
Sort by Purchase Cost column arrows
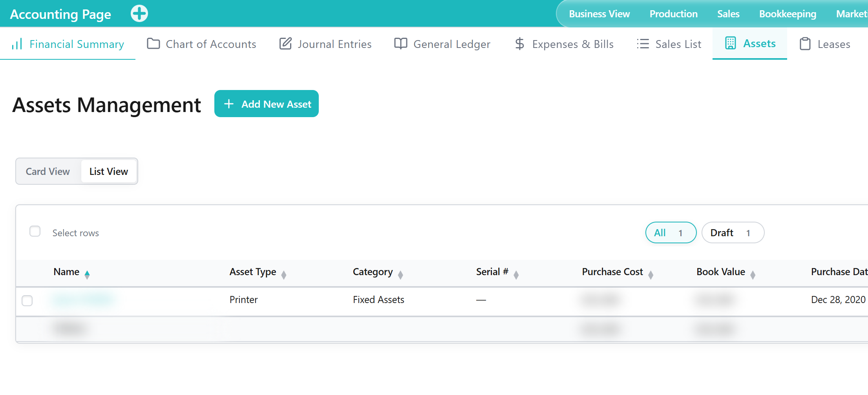pyautogui.click(x=651, y=275)
